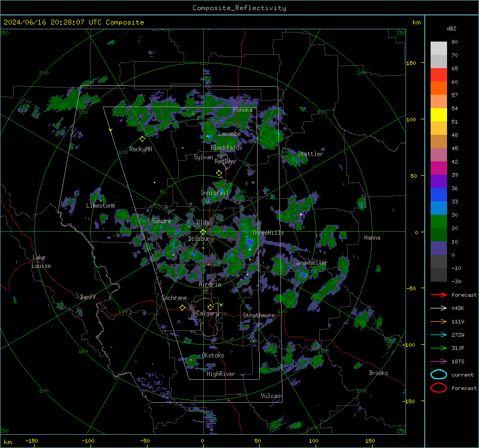Click the Brooks label
This screenshot has width=479, height=448.
[x=378, y=373]
